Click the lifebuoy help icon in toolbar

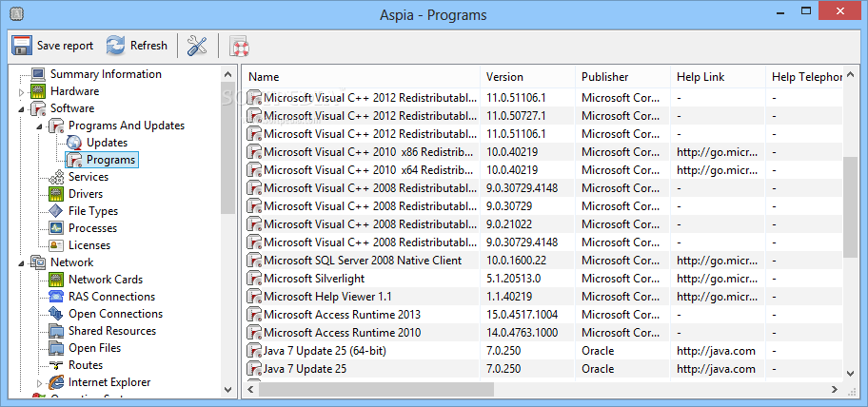point(240,47)
